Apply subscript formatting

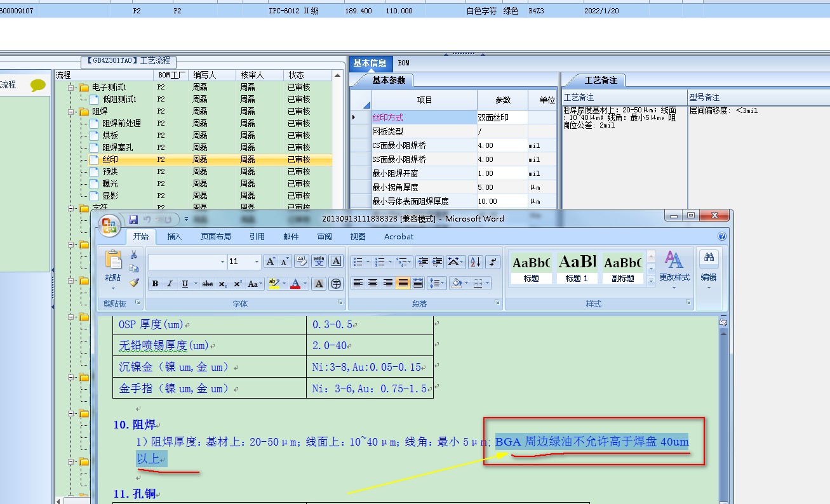[222, 284]
